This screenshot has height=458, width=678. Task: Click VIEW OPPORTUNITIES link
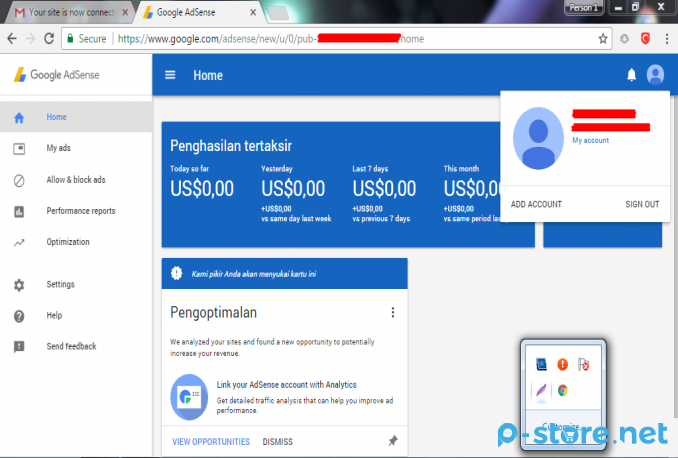pos(210,441)
